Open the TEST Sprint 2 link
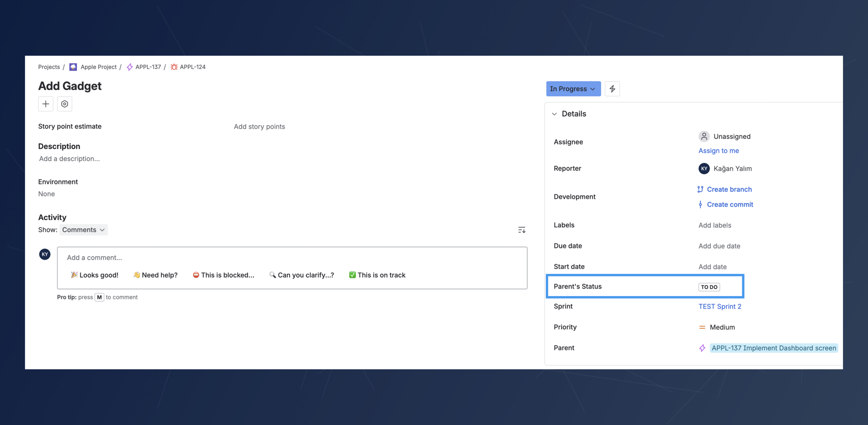This screenshot has width=868, height=425. (720, 306)
